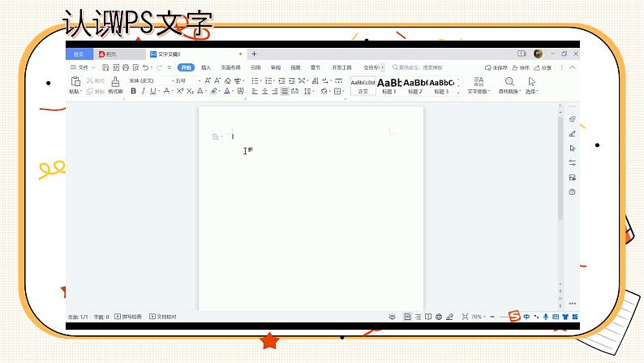Click the numbered list icon

[x=268, y=80]
